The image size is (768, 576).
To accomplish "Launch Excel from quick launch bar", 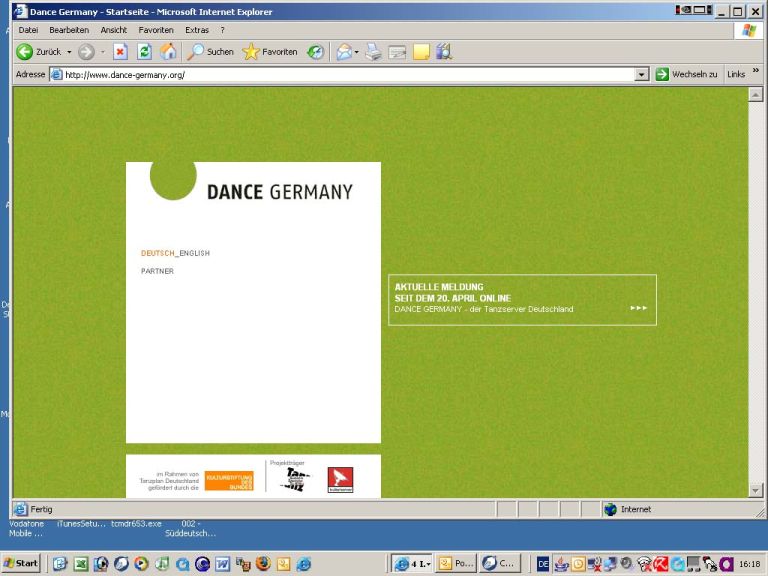I will click(81, 564).
